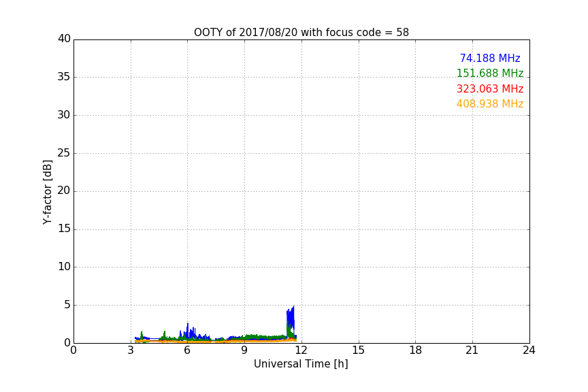Click the x-axis tick label 6

pyautogui.click(x=187, y=350)
